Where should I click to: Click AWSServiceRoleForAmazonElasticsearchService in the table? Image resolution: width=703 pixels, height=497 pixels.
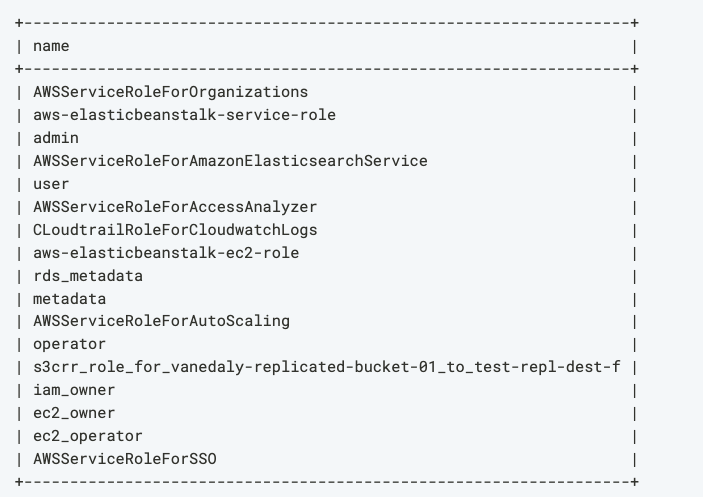point(230,161)
